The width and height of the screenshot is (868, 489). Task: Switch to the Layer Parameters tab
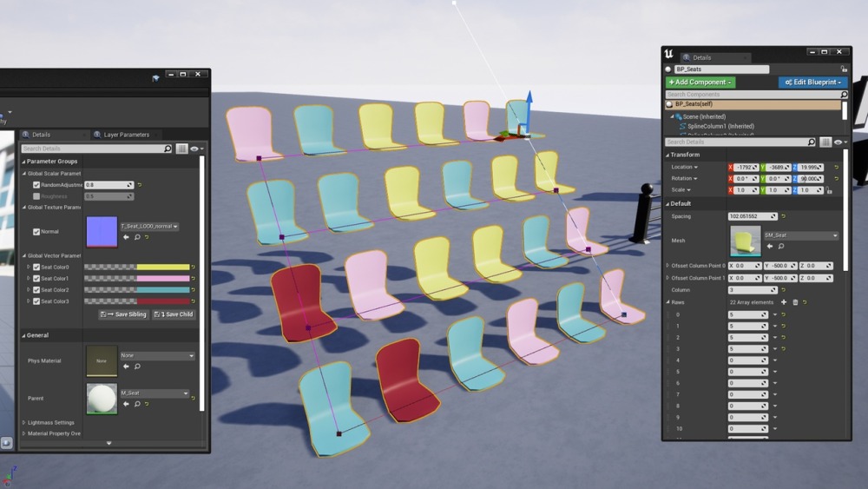pyautogui.click(x=126, y=135)
